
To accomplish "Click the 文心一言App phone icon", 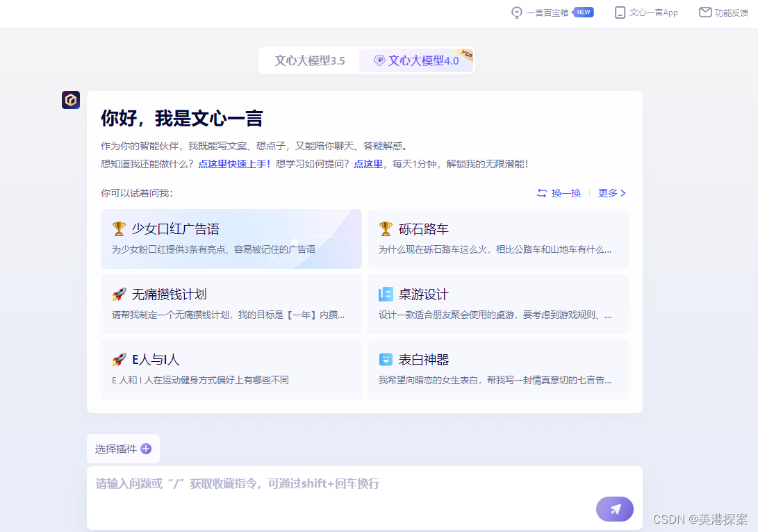I will pos(620,13).
